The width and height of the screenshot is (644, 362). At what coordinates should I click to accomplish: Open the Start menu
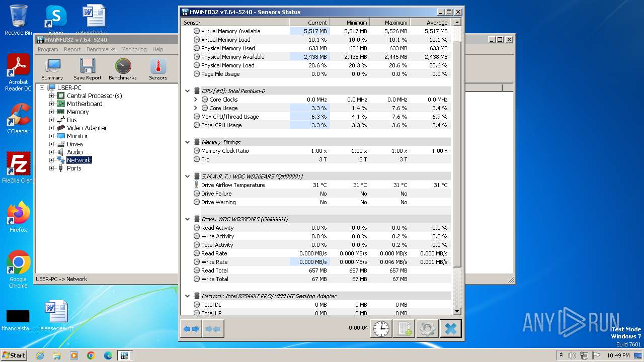click(14, 355)
